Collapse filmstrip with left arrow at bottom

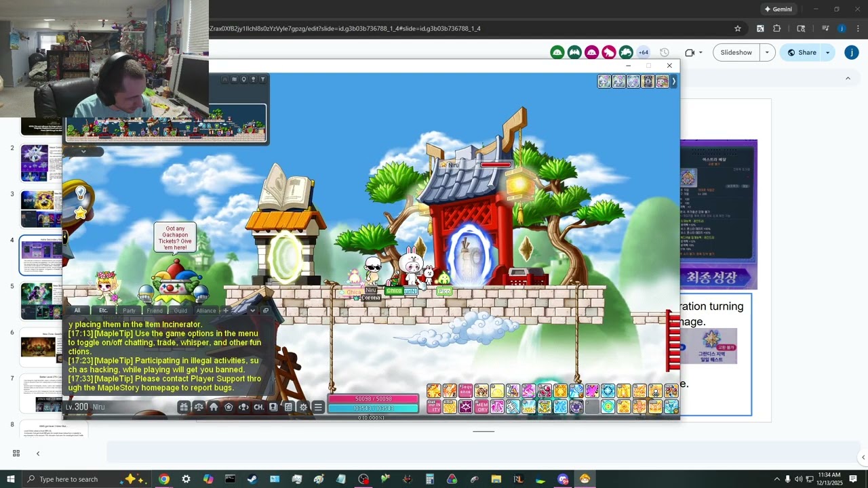pos(38,453)
